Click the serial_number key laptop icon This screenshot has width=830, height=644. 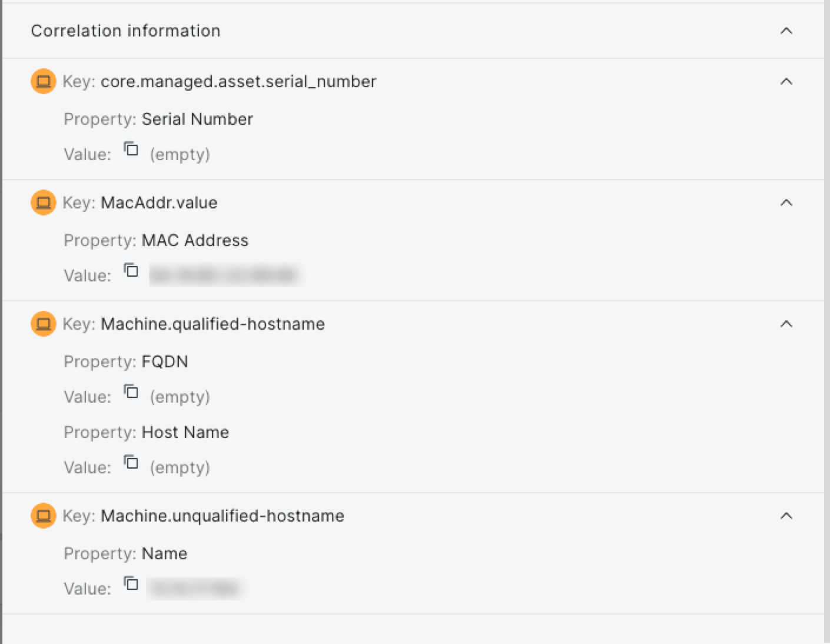pos(43,81)
